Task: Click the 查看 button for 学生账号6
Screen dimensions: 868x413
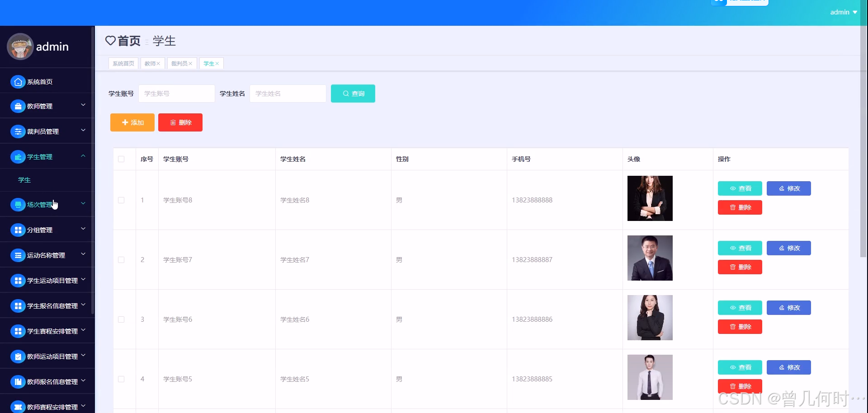Action: 740,308
